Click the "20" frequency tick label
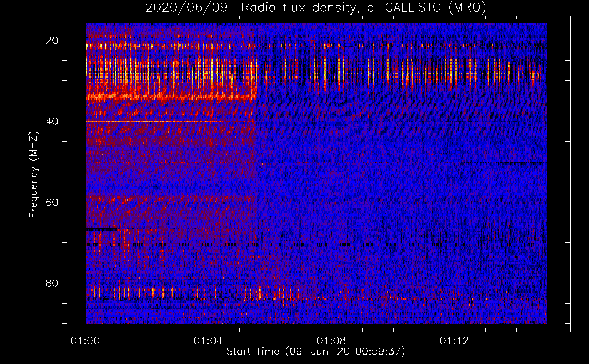 (x=52, y=40)
